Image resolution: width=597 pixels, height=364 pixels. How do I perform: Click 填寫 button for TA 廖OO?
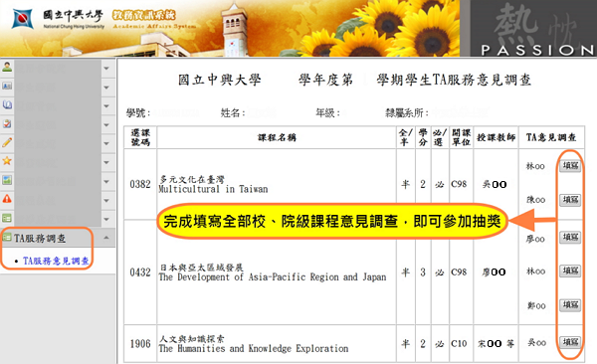(570, 238)
